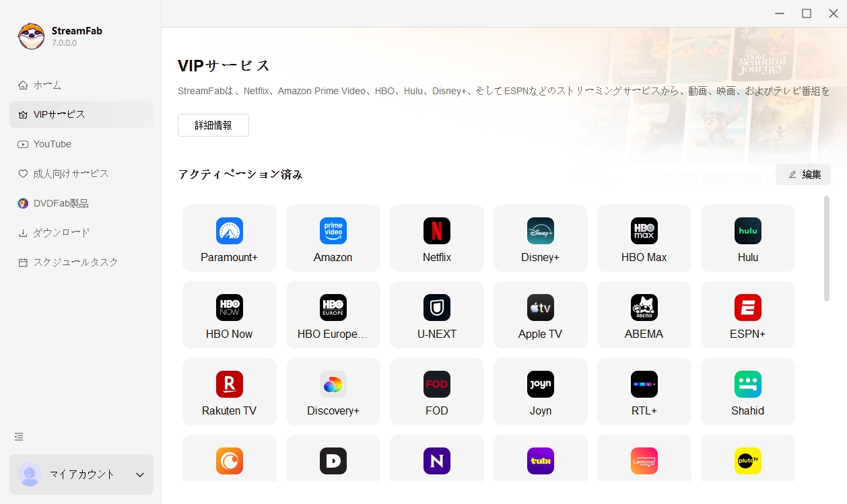847x504 pixels.
Task: Open the U-NEXT service tile
Action: [437, 315]
